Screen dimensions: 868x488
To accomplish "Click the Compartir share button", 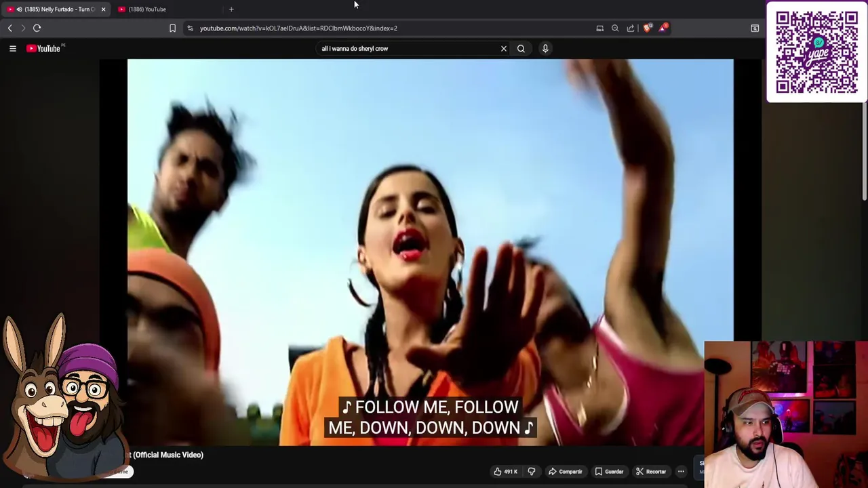I will 565,472.
